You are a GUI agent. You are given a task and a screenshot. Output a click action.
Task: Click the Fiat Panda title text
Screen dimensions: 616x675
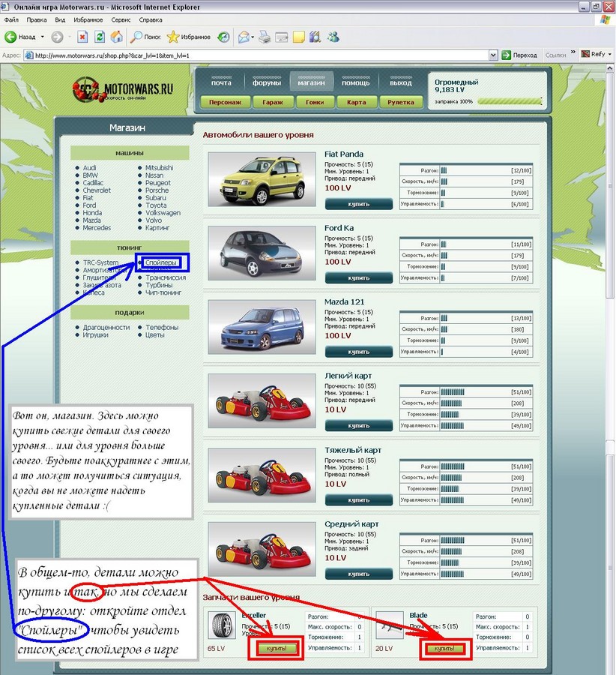pos(344,154)
